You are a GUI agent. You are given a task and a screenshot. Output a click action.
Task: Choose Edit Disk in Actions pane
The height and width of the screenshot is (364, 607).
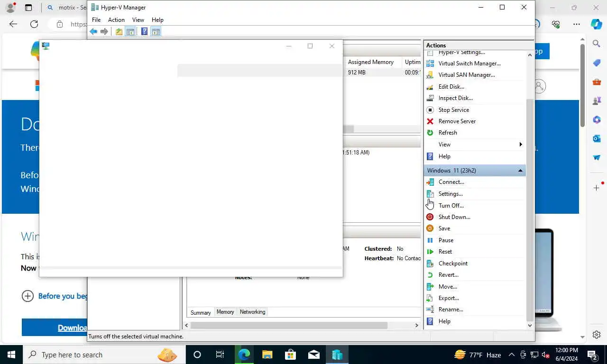pyautogui.click(x=451, y=87)
